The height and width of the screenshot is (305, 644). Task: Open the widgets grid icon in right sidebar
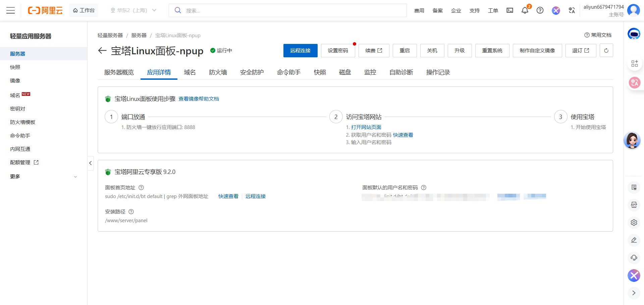(635, 64)
